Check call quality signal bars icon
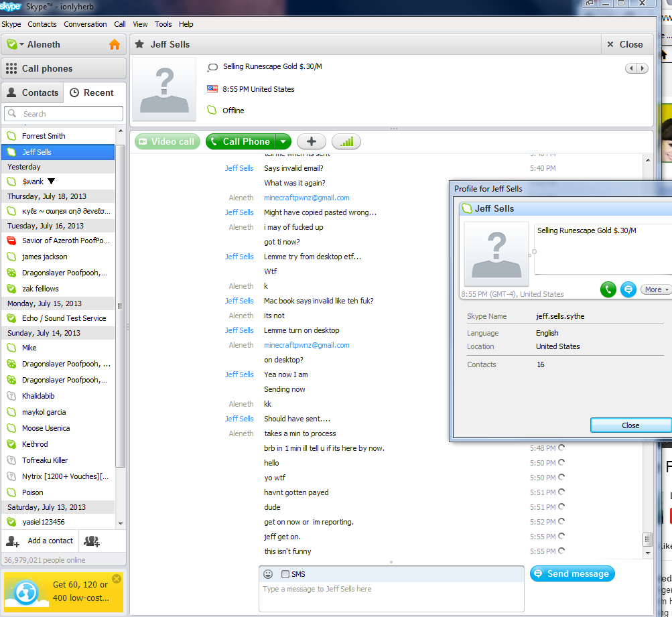 pos(346,141)
